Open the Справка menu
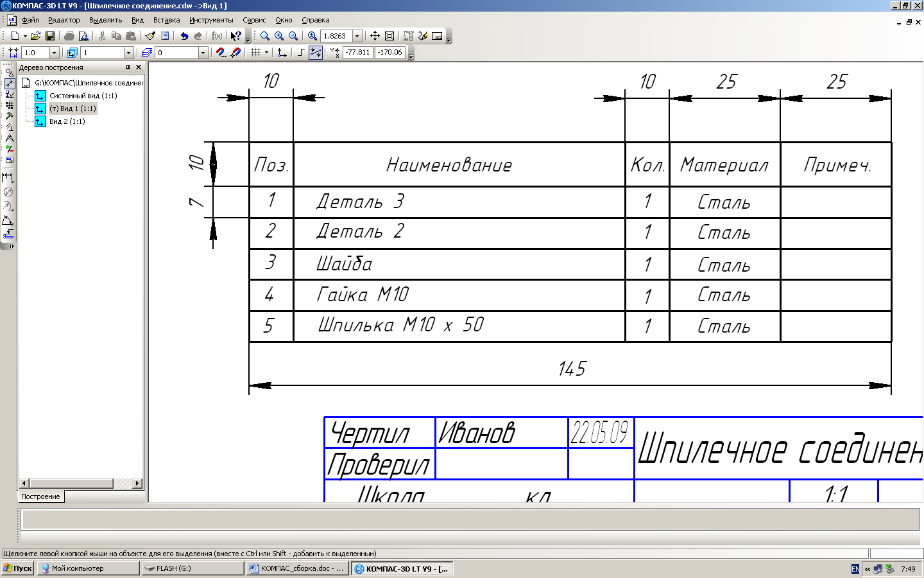Screen dimensions: 924x578 pyautogui.click(x=316, y=20)
